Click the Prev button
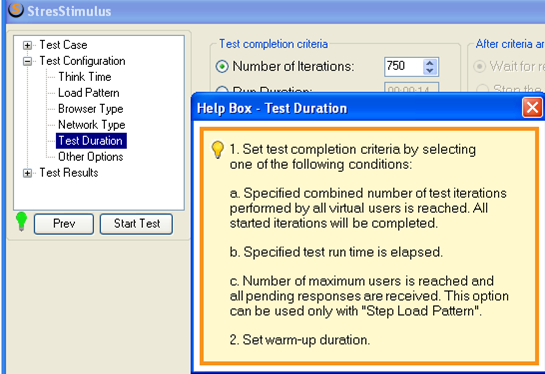Image resolution: width=545 pixels, height=374 pixels. [x=64, y=224]
